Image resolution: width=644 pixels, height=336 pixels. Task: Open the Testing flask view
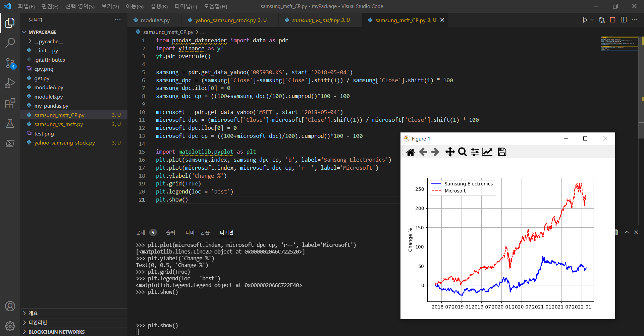tap(10, 123)
